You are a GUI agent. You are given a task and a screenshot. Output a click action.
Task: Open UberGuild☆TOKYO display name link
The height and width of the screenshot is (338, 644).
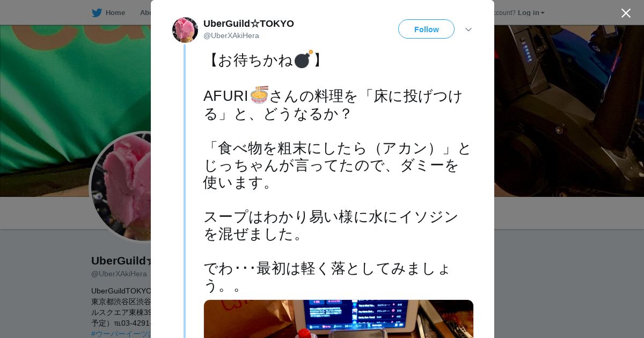248,24
